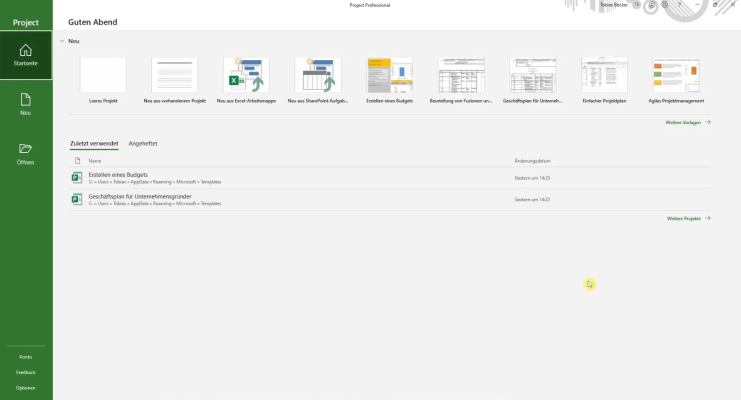Click the Änderungsdatum column header
The image size is (741, 400).
533,161
